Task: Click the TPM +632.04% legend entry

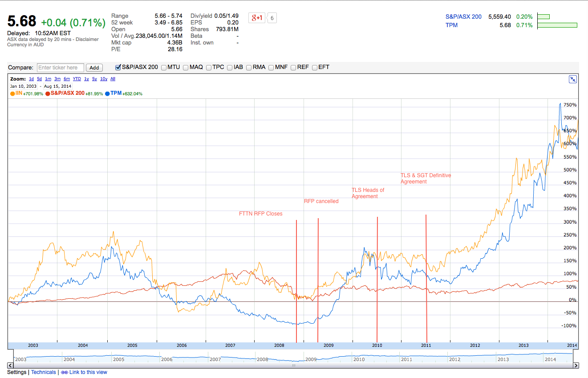Action: pyautogui.click(x=124, y=93)
